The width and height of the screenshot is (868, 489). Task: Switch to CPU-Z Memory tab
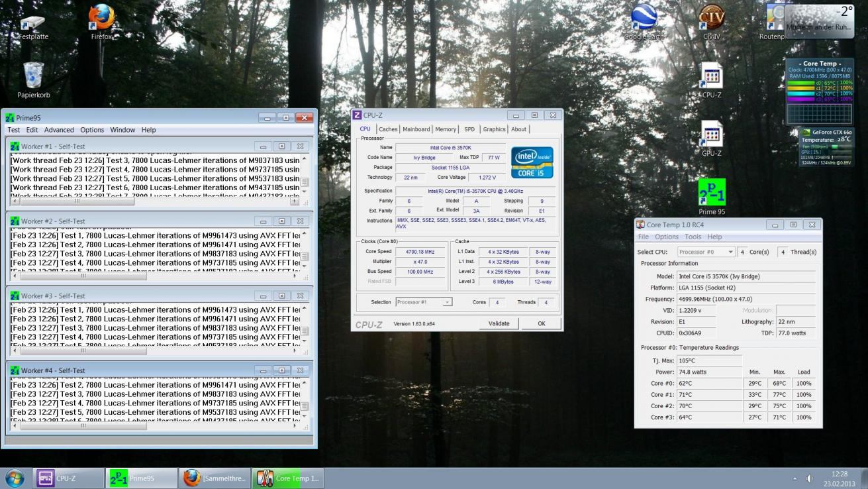pos(446,129)
